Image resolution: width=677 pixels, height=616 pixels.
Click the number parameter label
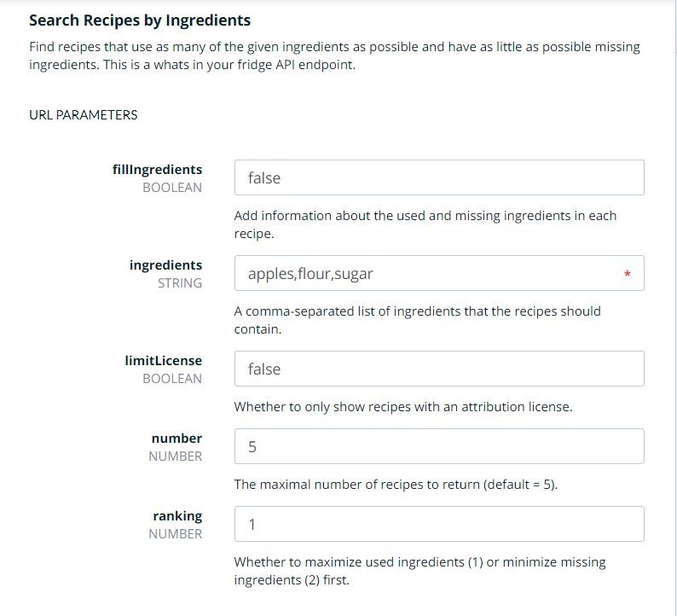[x=176, y=439]
